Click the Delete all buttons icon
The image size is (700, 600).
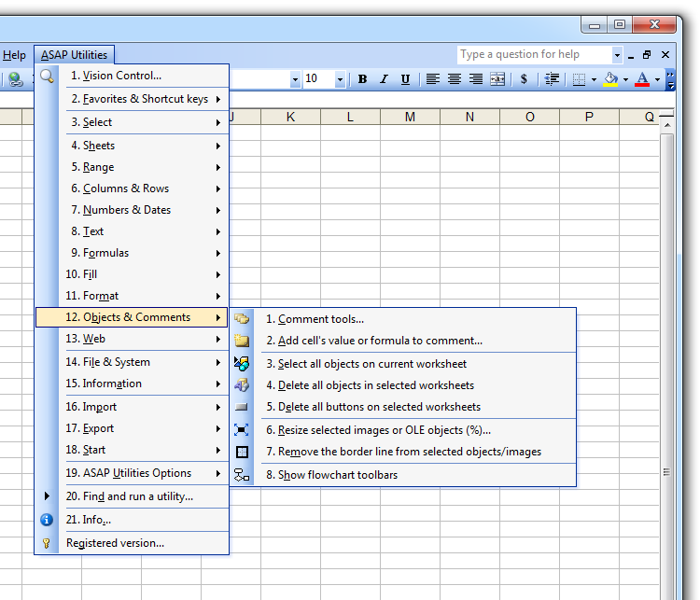click(242, 407)
